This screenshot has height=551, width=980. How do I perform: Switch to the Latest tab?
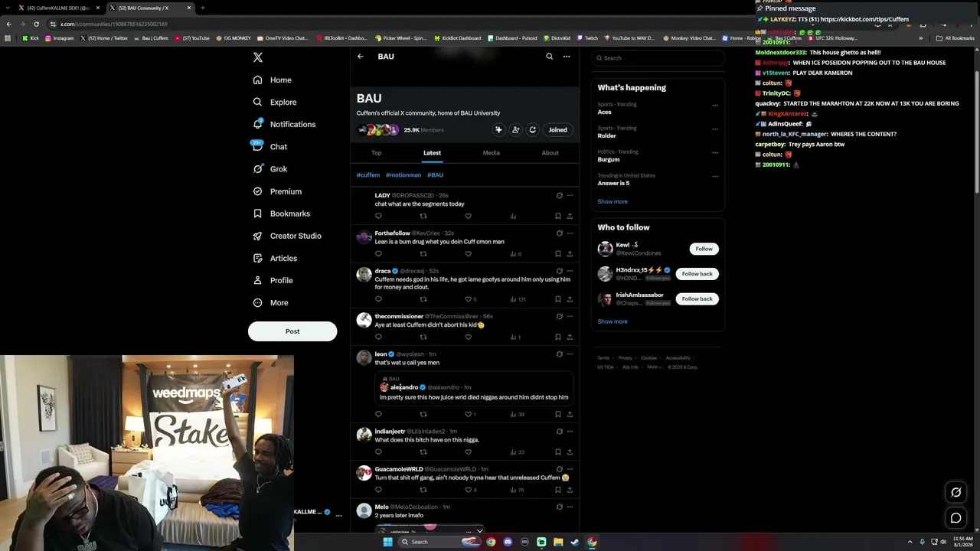tap(432, 153)
